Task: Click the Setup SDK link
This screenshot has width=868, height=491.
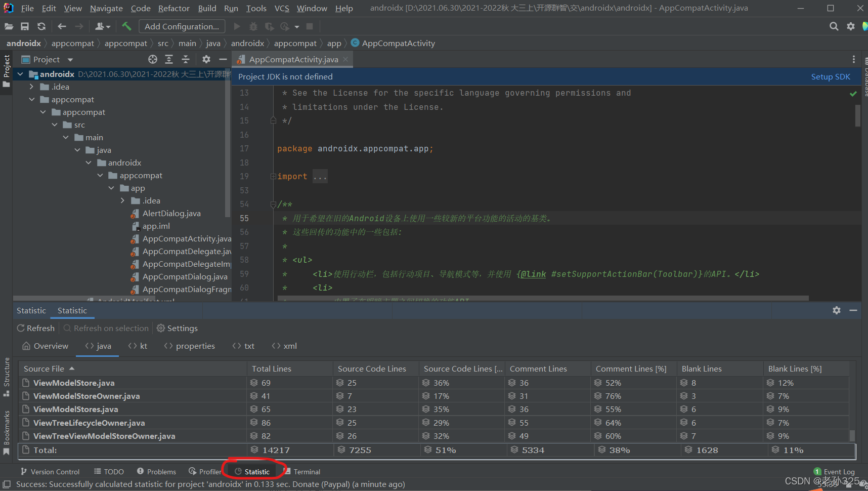Action: pyautogui.click(x=831, y=76)
